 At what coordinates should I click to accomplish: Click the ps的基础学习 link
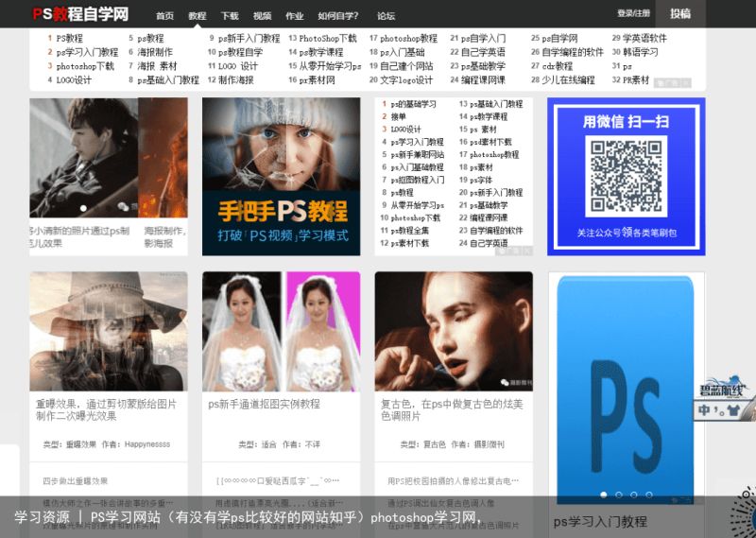click(413, 104)
